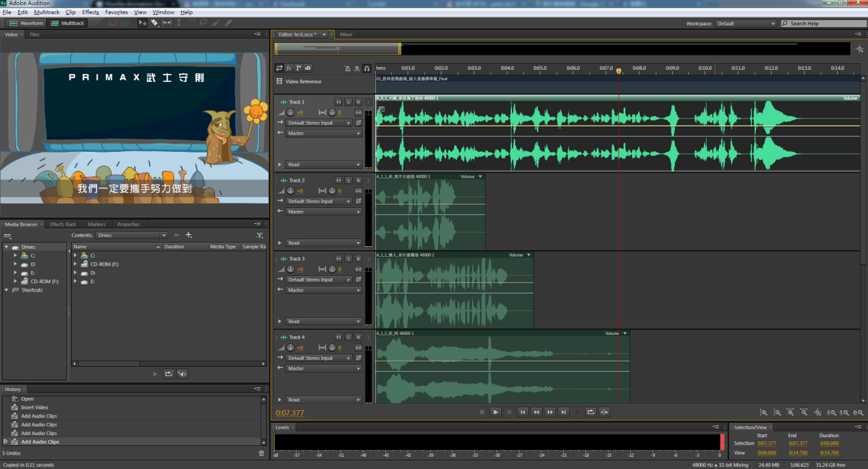Expand the C: drive tree node
This screenshot has height=469, width=868.
[16, 256]
